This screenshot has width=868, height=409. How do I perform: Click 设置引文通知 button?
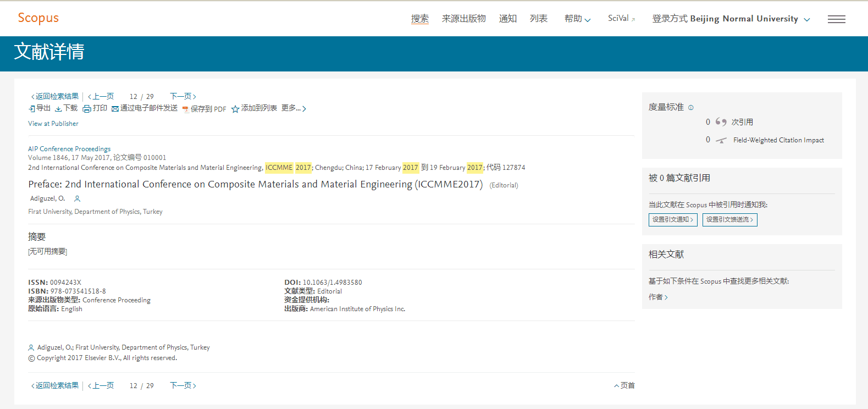(x=673, y=219)
